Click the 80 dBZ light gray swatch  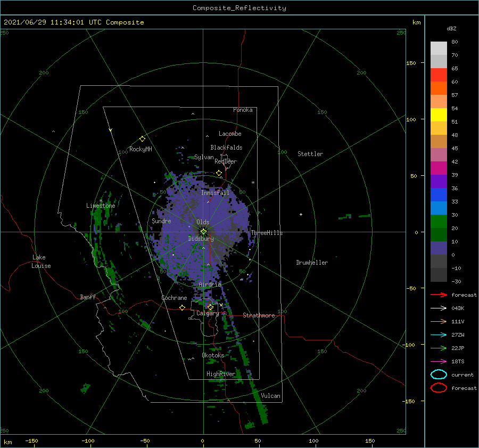(x=439, y=48)
